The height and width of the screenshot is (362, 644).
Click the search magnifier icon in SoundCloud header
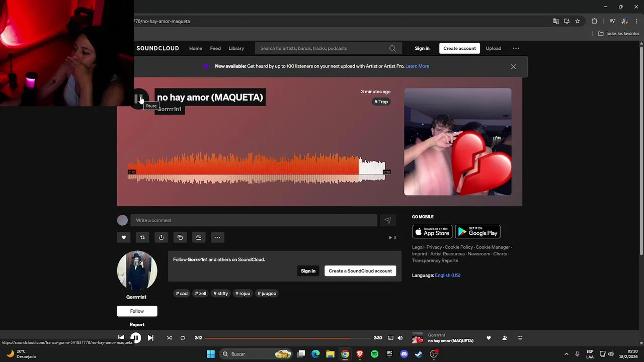pos(392,48)
